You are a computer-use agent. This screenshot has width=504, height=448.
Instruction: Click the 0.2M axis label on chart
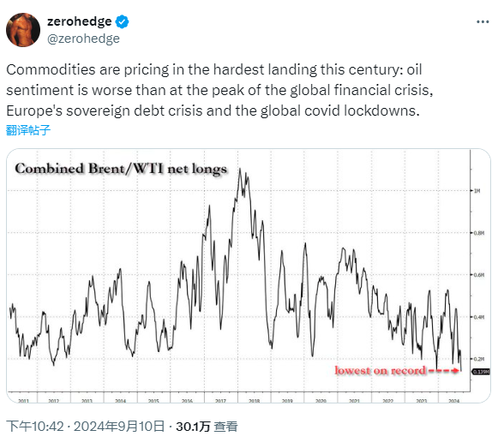(x=478, y=359)
